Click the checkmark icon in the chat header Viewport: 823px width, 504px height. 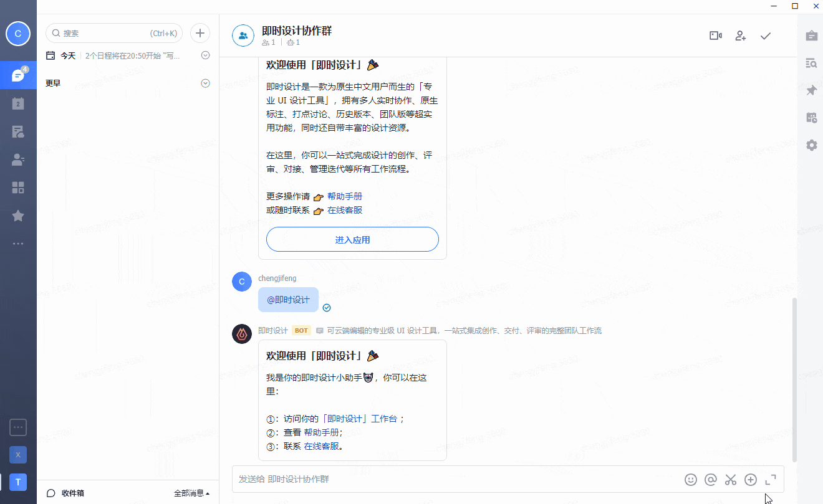(x=766, y=36)
